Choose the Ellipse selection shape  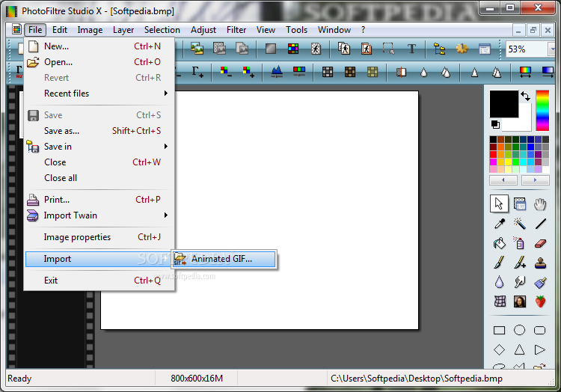click(x=519, y=330)
